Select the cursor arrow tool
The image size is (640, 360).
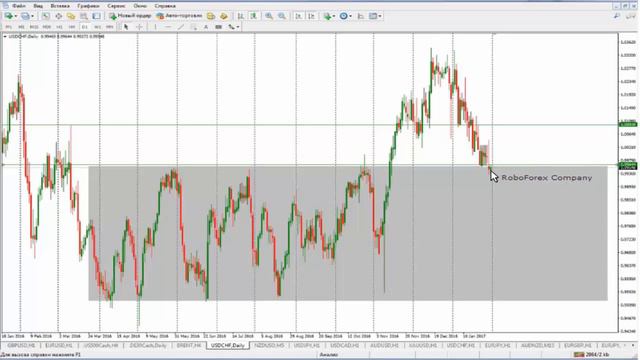point(126,27)
